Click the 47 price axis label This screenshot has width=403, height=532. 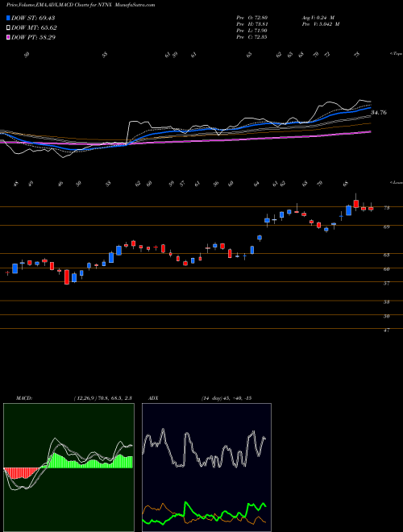point(386,330)
